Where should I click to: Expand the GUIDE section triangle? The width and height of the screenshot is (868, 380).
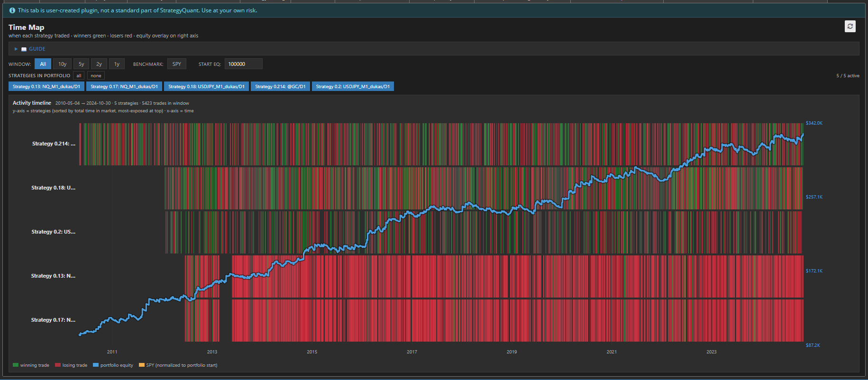click(16, 49)
